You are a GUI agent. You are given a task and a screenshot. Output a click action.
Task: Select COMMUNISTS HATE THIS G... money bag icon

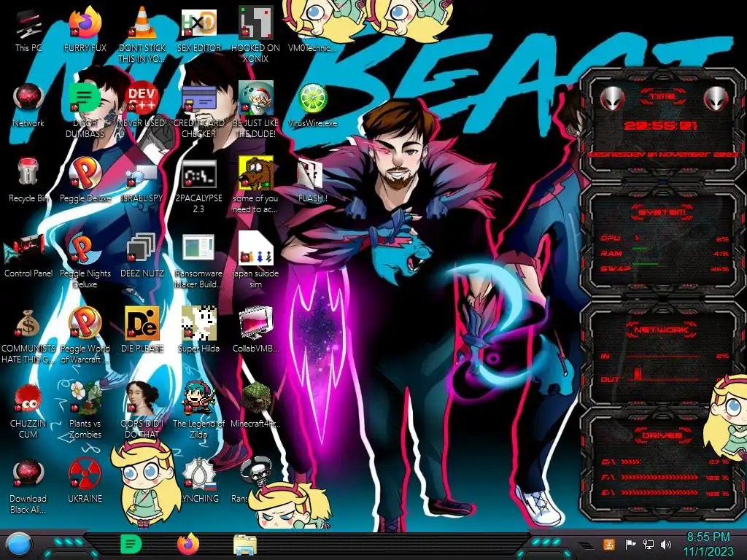[x=28, y=336]
